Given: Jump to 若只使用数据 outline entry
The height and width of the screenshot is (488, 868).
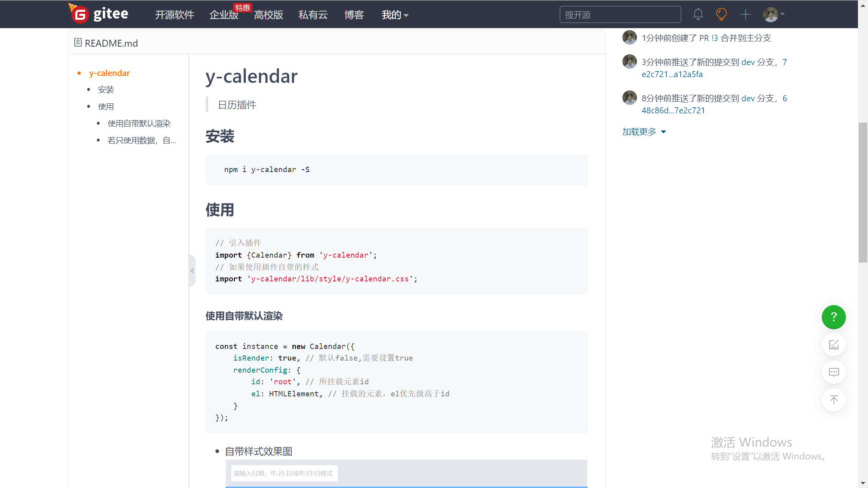Looking at the screenshot, I should (142, 140).
